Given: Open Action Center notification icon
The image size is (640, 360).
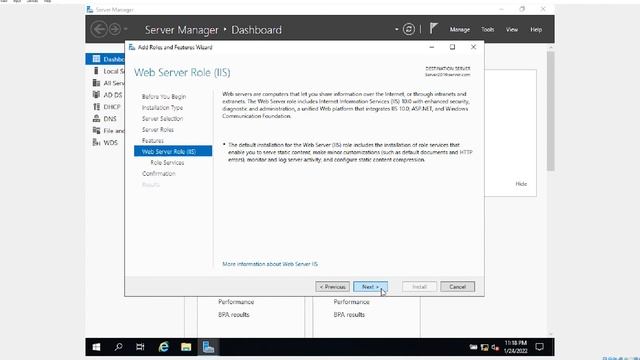Looking at the screenshot, I should (x=540, y=347).
